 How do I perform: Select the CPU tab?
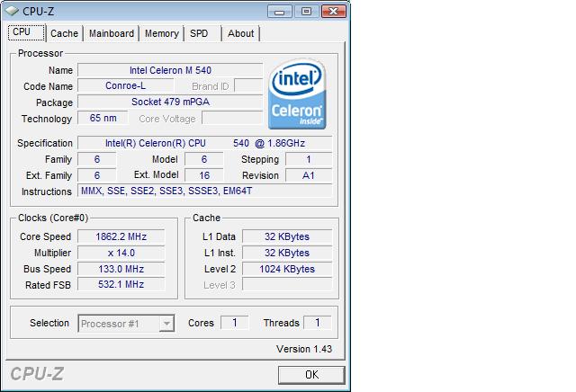pos(22,32)
